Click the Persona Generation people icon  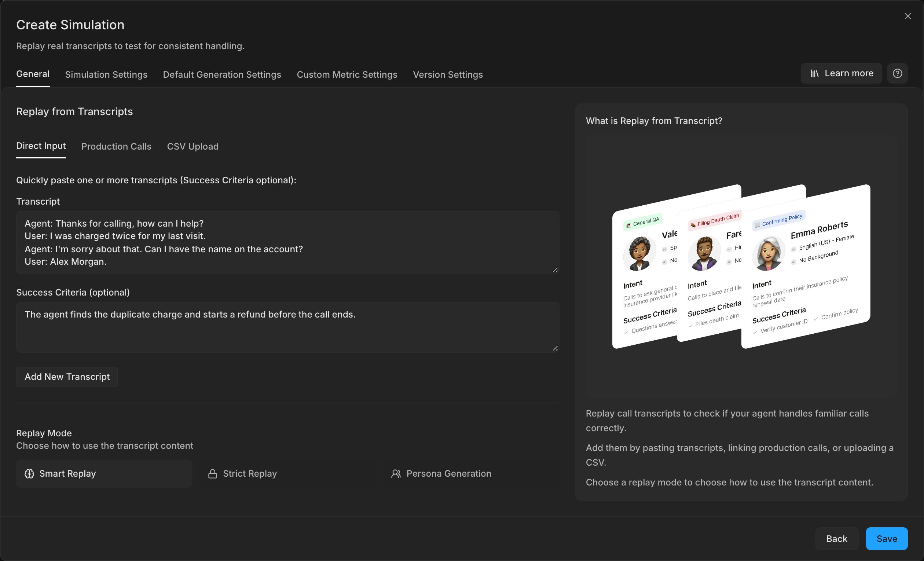(396, 474)
